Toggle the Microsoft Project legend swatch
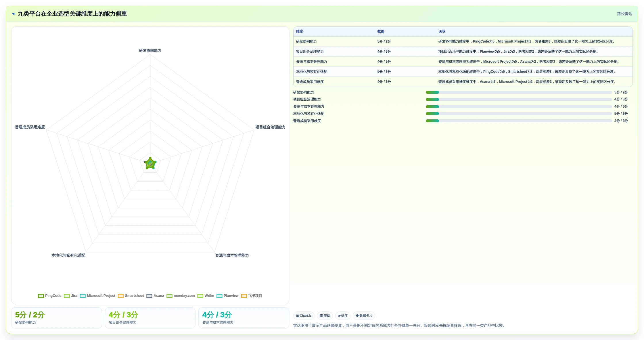Image resolution: width=644 pixels, height=340 pixels. click(83, 296)
